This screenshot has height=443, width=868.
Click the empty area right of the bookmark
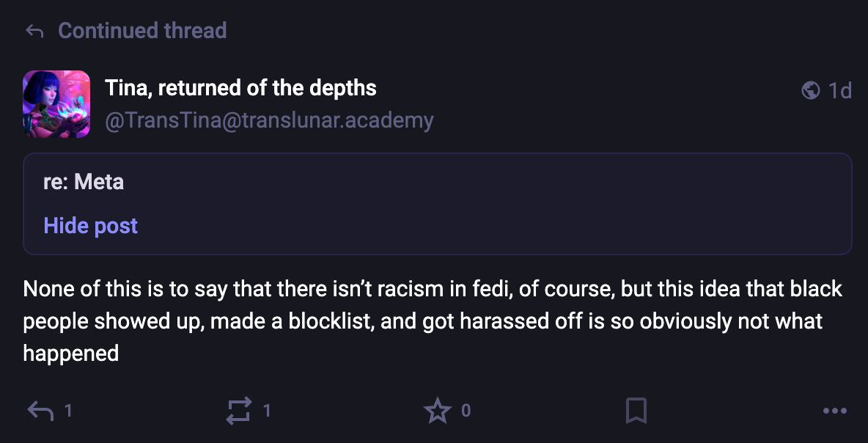tap(733, 411)
